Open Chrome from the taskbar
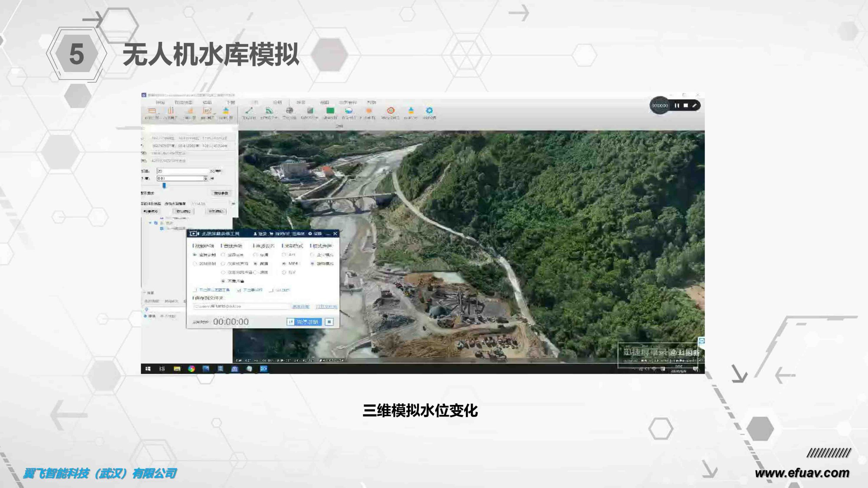 pos(192,369)
